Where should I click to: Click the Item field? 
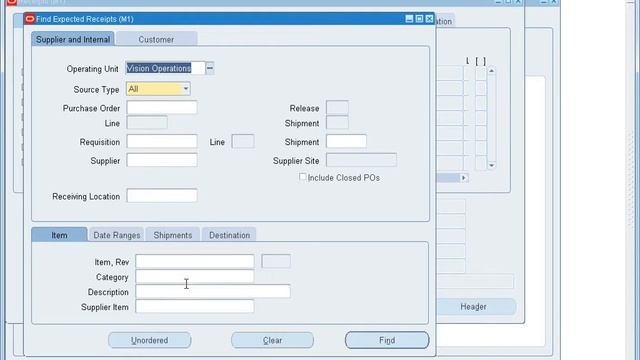point(195,261)
